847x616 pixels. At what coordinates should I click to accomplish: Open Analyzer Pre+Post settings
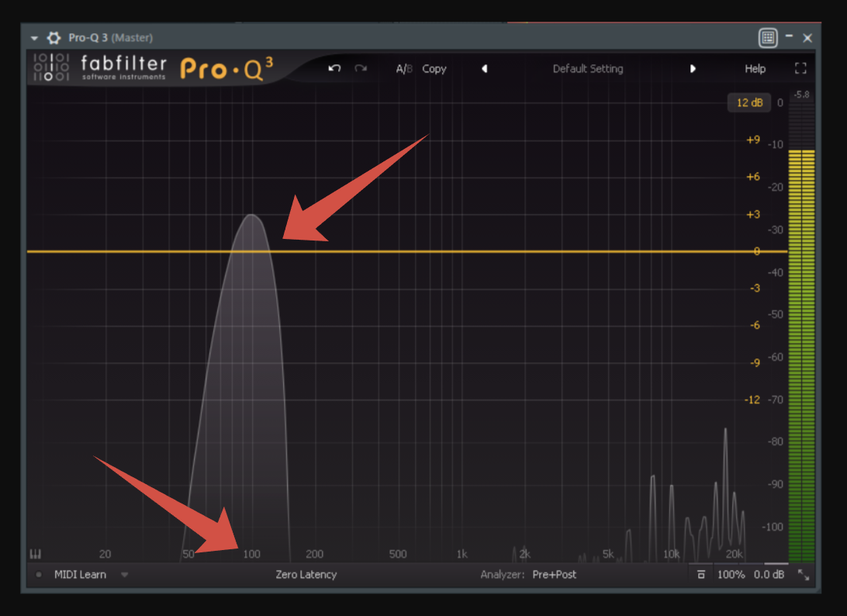(555, 574)
